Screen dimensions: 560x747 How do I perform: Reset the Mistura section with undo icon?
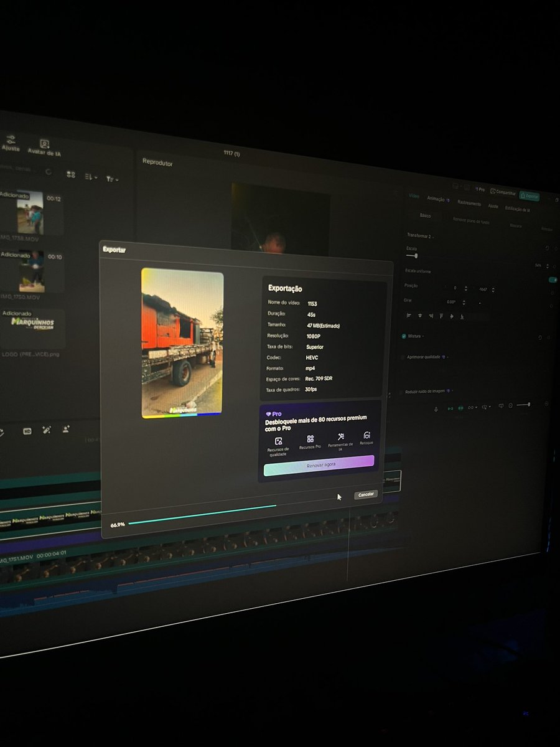(539, 337)
